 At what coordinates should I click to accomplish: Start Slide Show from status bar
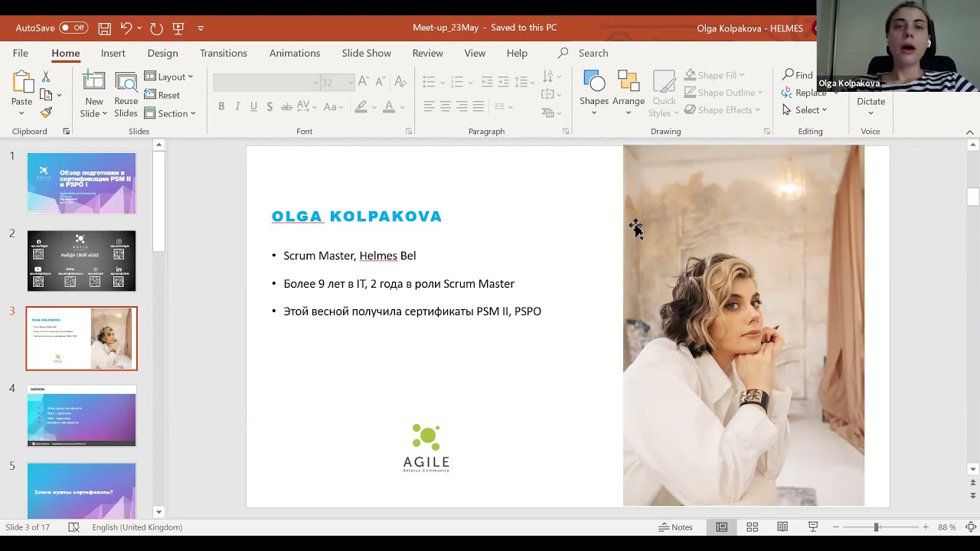pyautogui.click(x=813, y=527)
